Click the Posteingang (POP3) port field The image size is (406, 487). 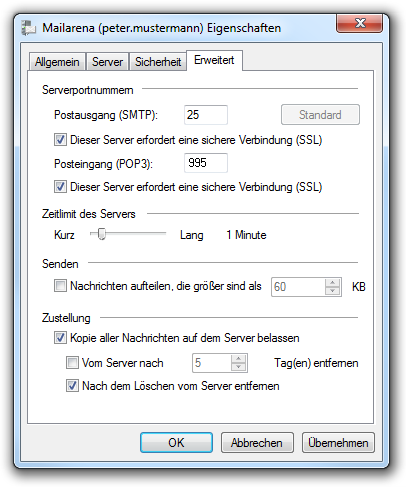(x=206, y=163)
